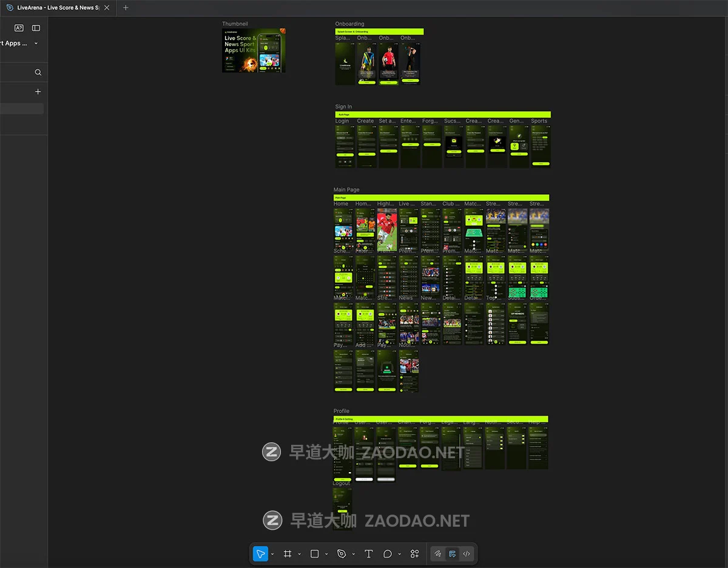Viewport: 728px width, 568px height.
Task: Click the Add... card frame in bottom row
Action: 365,370
